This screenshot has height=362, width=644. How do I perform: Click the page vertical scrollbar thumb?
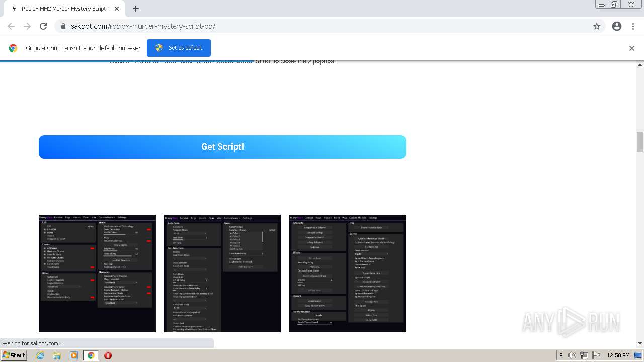pos(640,141)
